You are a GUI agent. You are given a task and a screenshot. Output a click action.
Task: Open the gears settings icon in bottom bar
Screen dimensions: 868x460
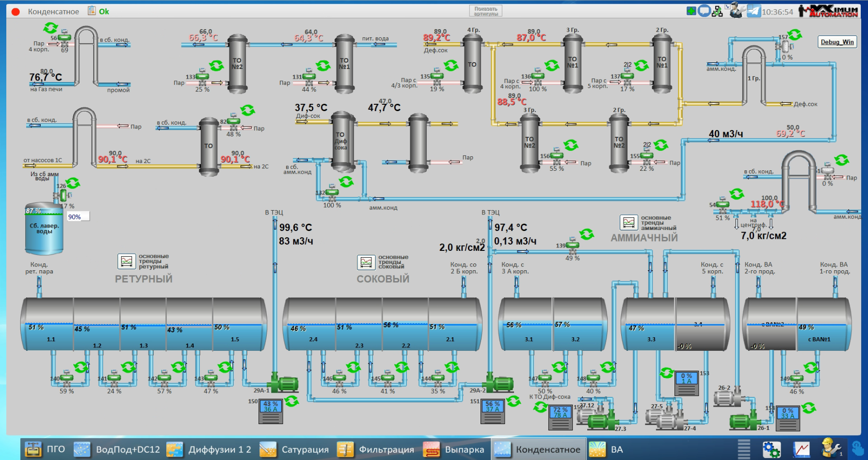click(771, 449)
